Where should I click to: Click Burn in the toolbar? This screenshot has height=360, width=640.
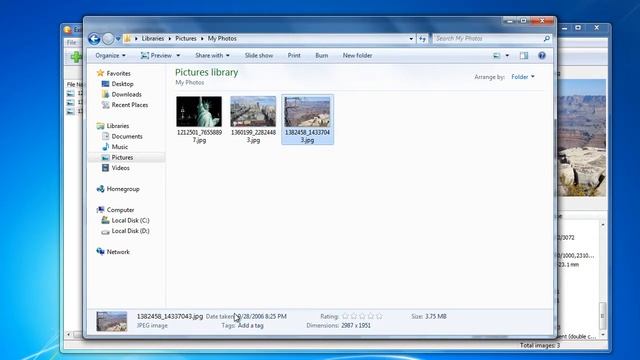(322, 56)
